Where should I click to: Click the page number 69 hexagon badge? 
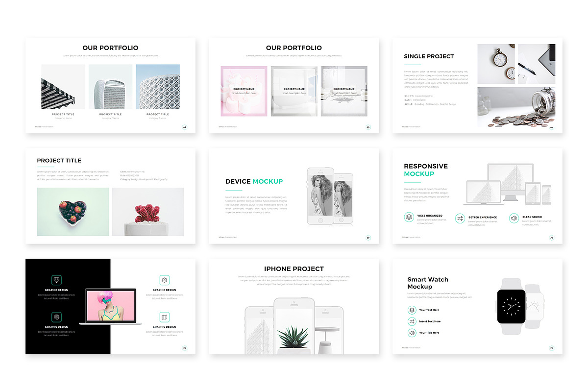[368, 238]
